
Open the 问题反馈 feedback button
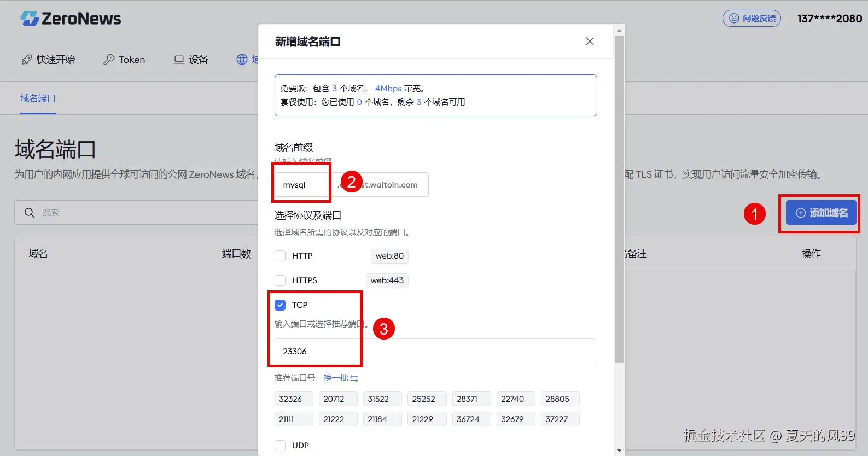point(752,19)
